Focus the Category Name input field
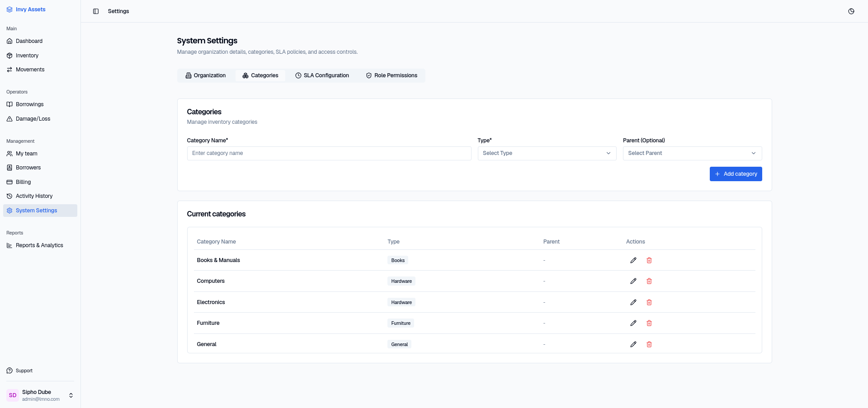The image size is (868, 408). (329, 153)
